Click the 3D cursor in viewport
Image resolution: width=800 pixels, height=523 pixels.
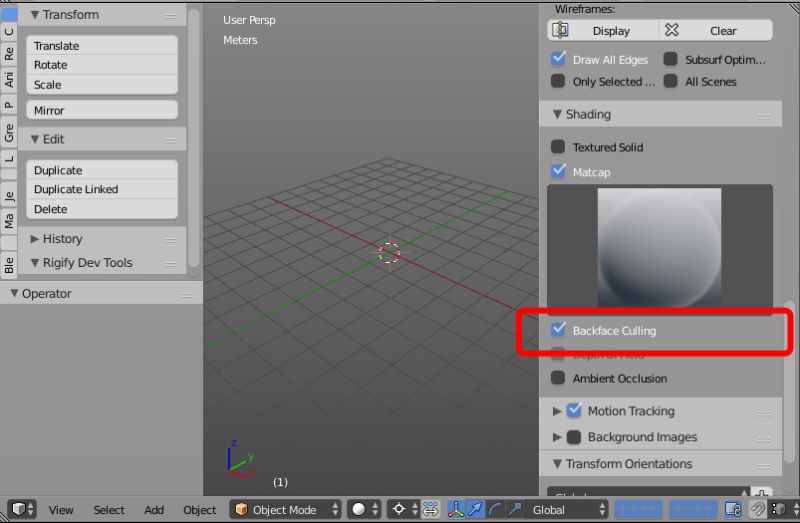389,253
